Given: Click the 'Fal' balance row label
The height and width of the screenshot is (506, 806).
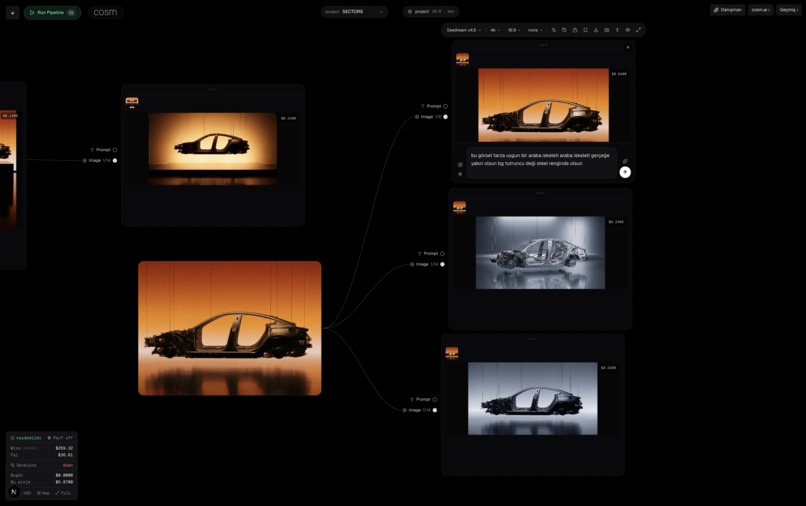Looking at the screenshot, I should click(x=14, y=455).
